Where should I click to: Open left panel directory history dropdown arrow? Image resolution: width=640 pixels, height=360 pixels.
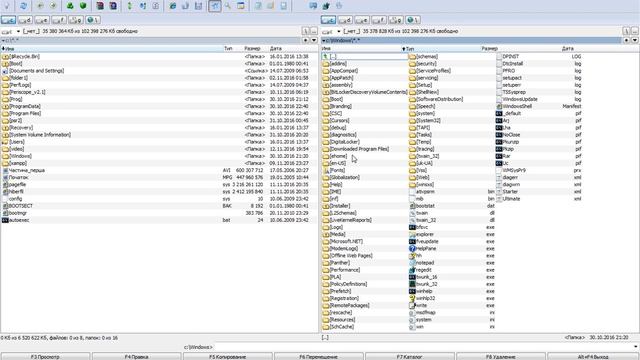coord(314,40)
